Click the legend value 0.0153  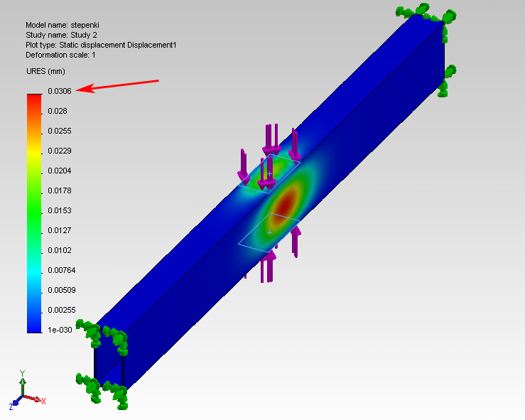(x=60, y=210)
